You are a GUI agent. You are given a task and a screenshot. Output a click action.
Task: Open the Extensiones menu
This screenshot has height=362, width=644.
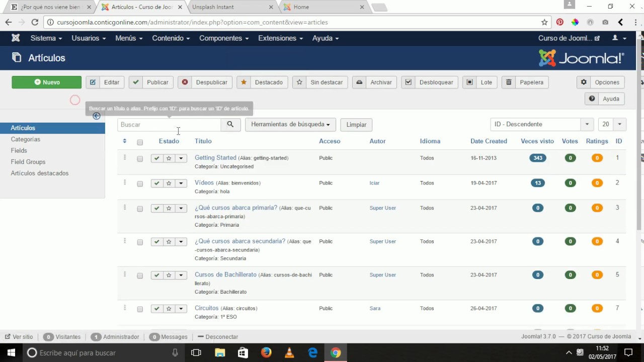point(281,38)
